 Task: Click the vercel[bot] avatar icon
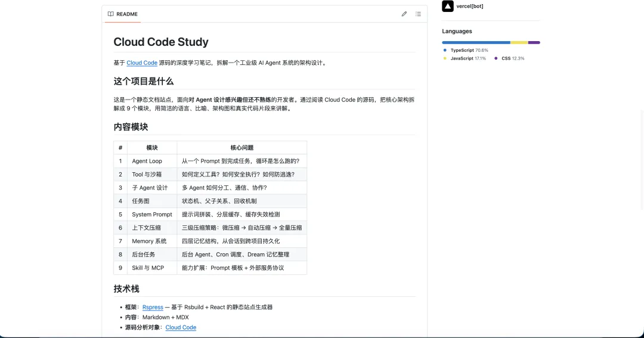[x=448, y=6]
